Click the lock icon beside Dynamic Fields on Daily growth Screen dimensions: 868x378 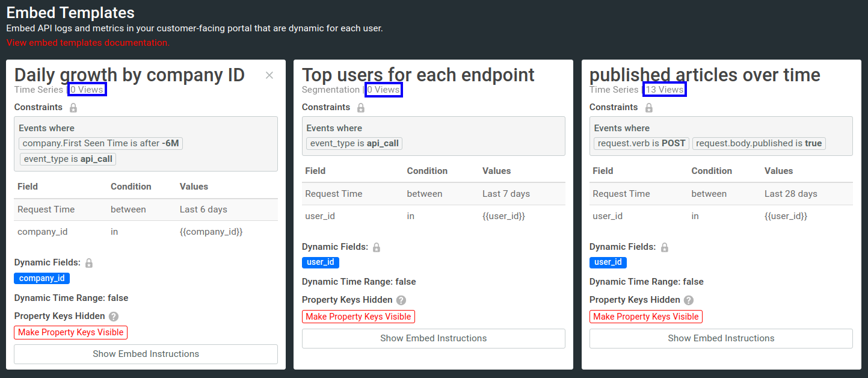(x=89, y=262)
